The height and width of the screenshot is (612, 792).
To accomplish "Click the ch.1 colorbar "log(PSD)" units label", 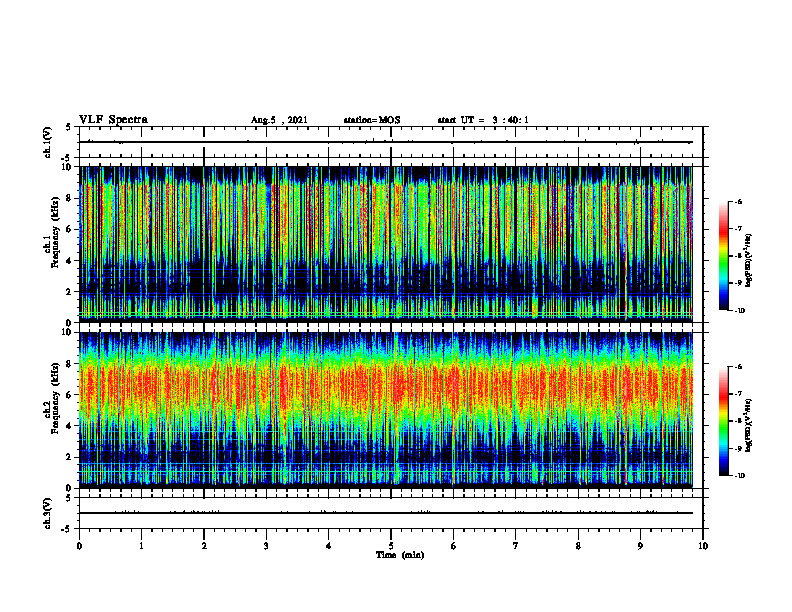I will click(x=749, y=261).
